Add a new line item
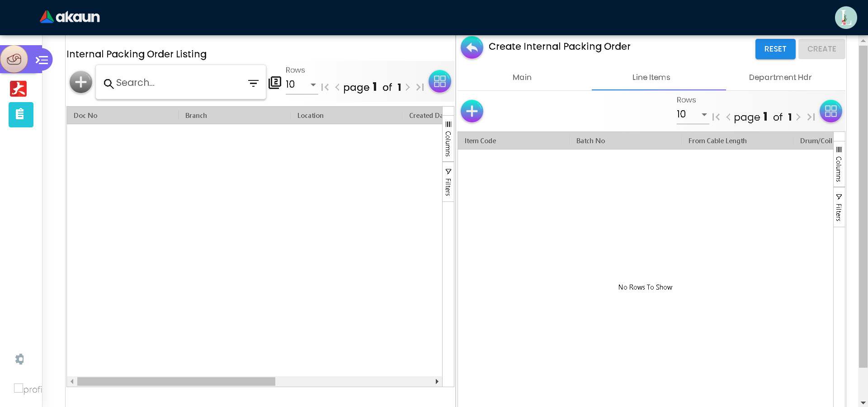 click(472, 111)
